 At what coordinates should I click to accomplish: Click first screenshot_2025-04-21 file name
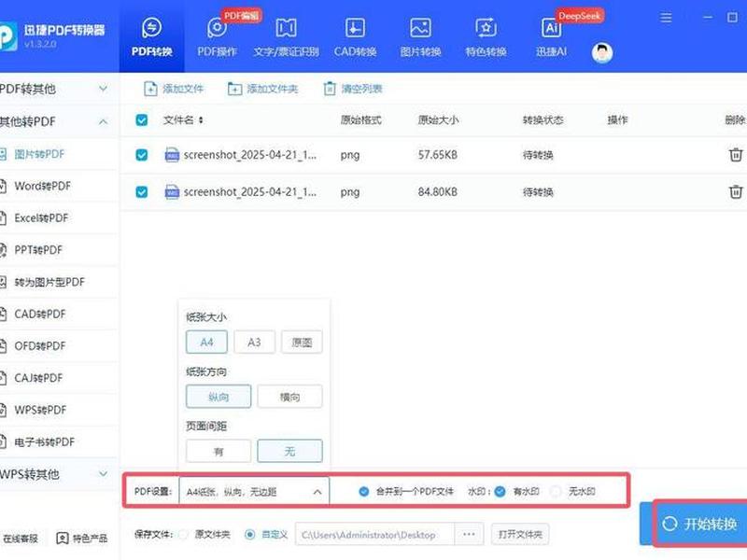point(250,155)
